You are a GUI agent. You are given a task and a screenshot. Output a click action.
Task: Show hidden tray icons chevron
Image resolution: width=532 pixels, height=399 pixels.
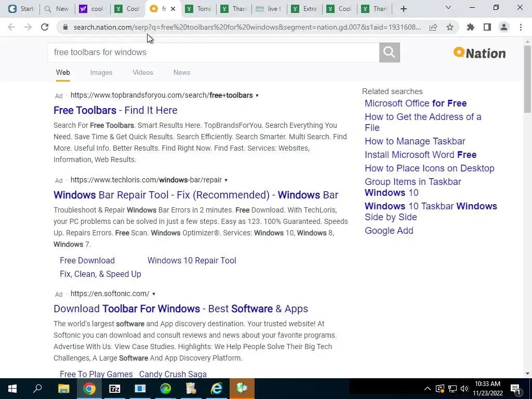point(428,389)
